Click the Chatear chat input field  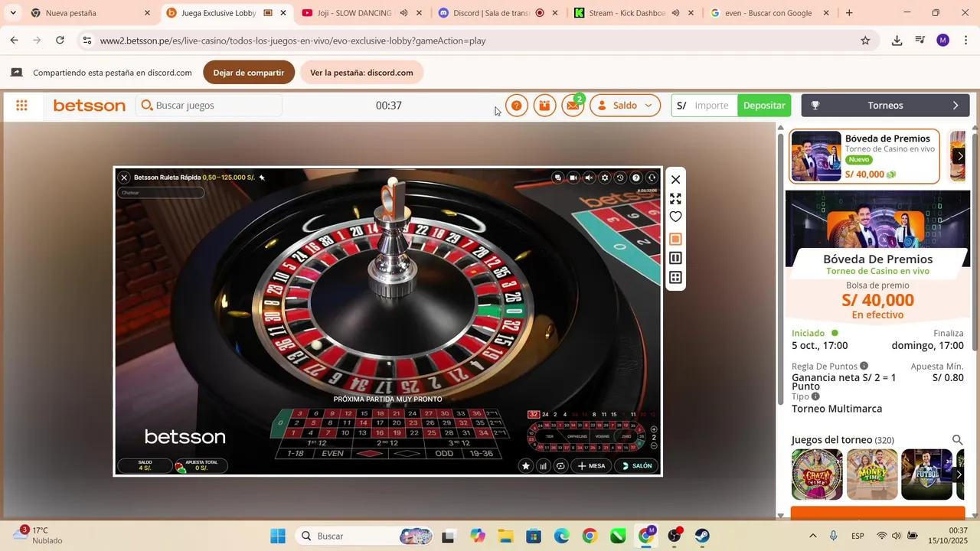click(x=161, y=193)
